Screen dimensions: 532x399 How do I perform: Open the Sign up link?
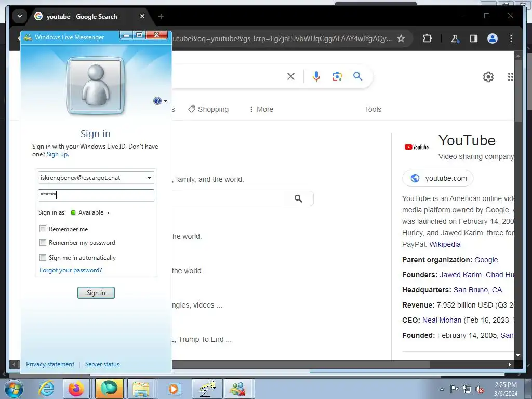pos(57,154)
